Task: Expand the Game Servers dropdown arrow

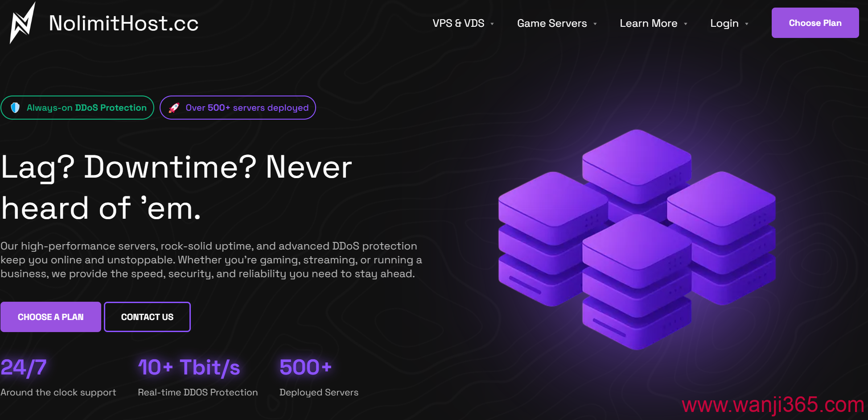Action: tap(595, 24)
